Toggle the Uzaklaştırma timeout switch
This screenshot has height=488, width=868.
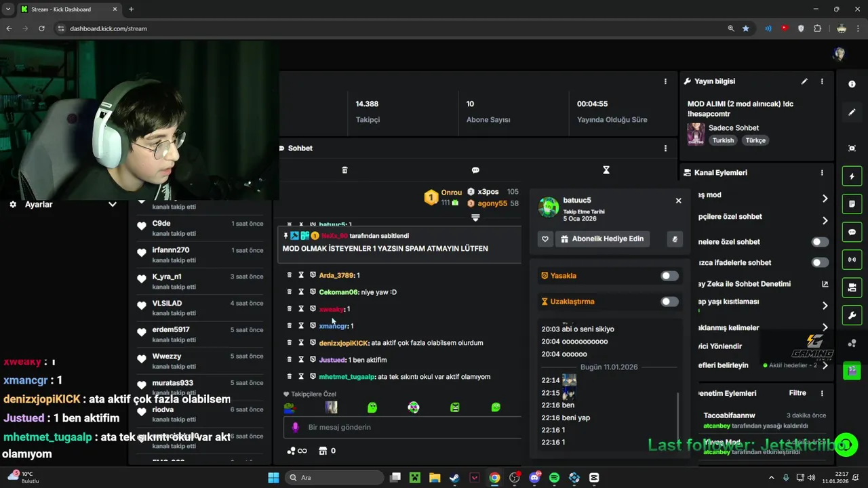pyautogui.click(x=669, y=302)
